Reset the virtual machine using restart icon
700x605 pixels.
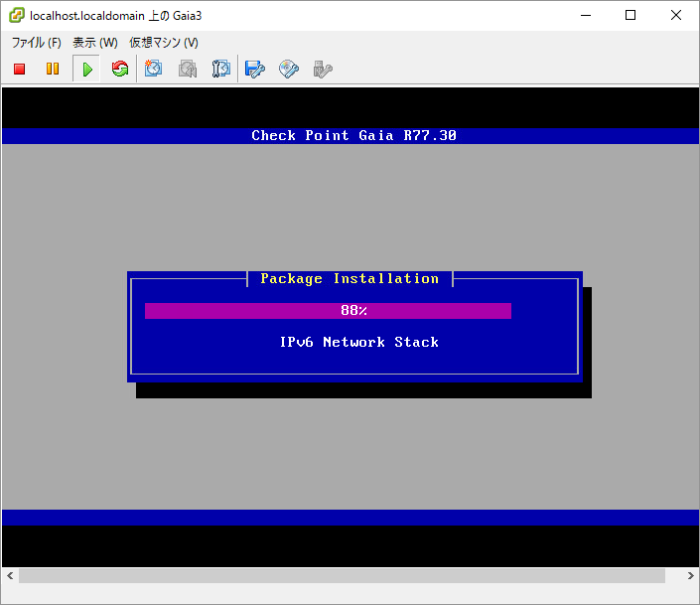[x=120, y=69]
